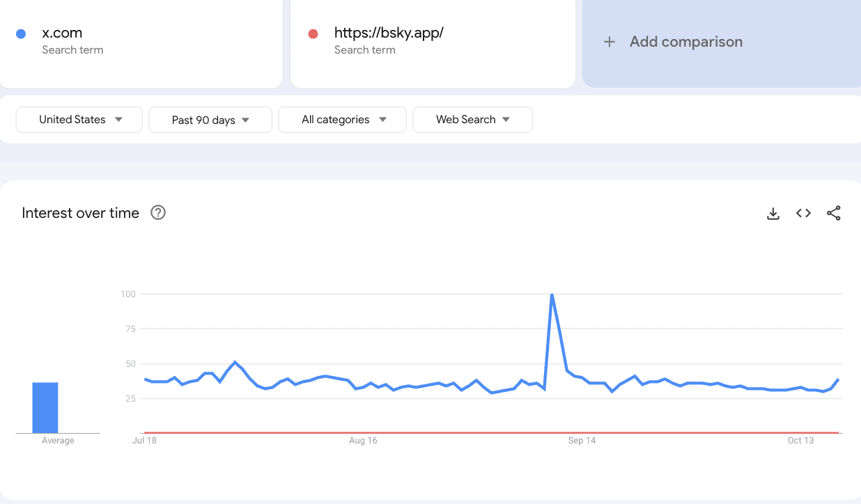This screenshot has width=861, height=504.
Task: Click the Oct 13 axis date label
Action: point(800,441)
